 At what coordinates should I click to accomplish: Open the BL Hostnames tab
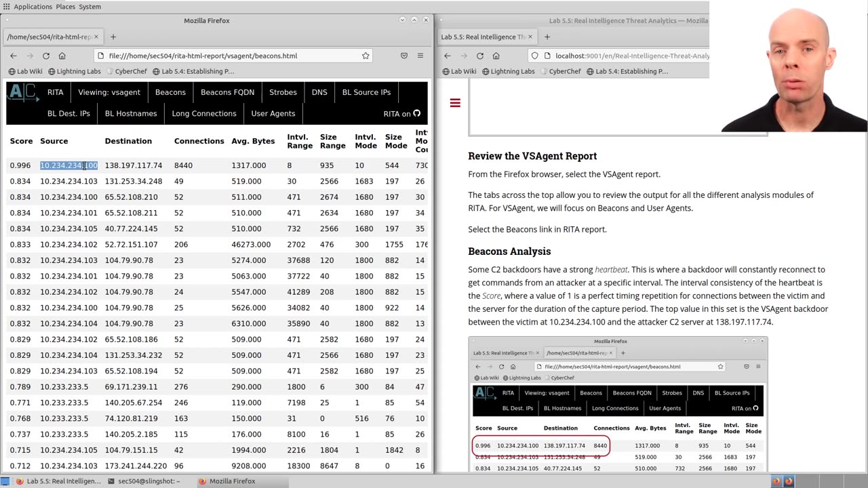[131, 114]
